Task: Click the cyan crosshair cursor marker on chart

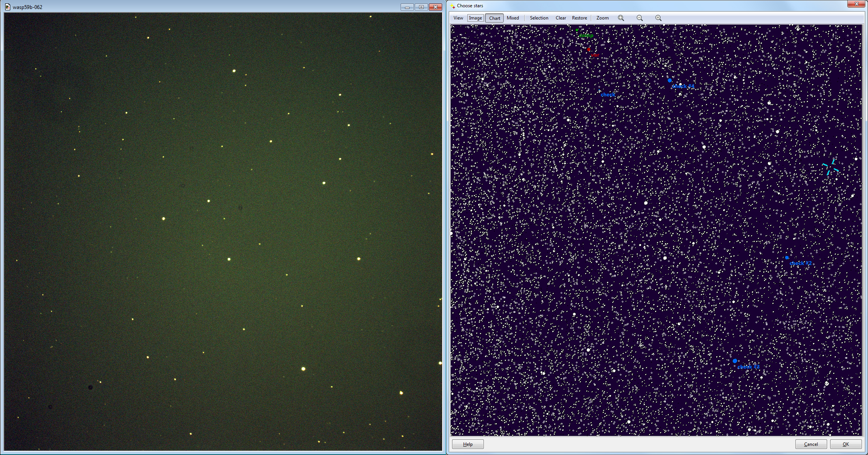Action: point(830,167)
